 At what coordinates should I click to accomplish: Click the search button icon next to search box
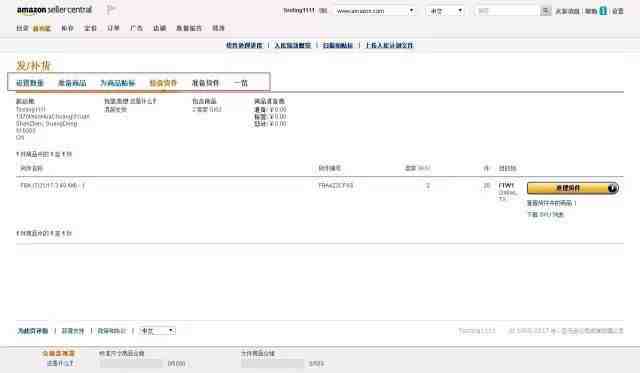click(x=545, y=11)
